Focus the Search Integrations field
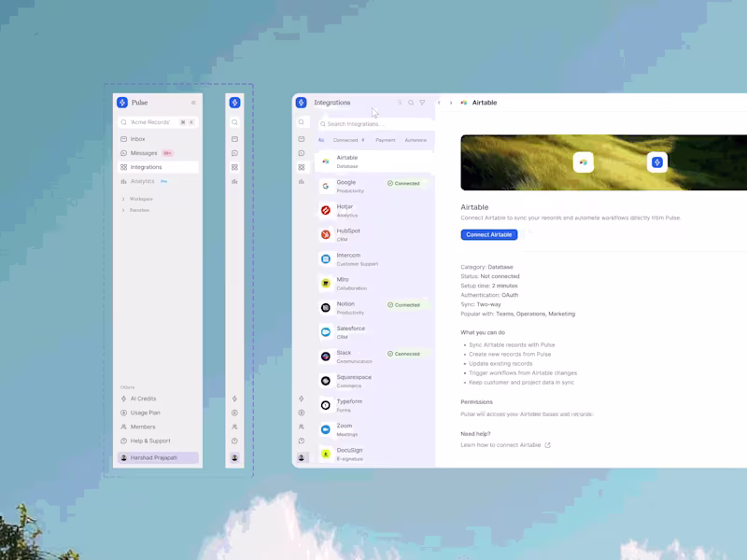The image size is (747, 560). tap(376, 124)
